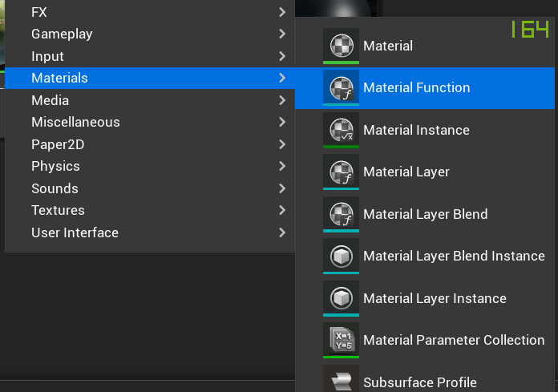The height and width of the screenshot is (392, 558).
Task: Choose the Textures menu entry
Action: pos(58,210)
